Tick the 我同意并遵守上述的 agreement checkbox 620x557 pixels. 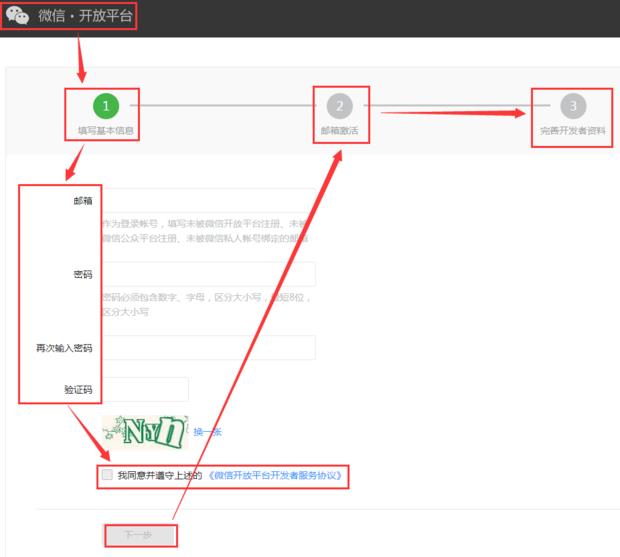click(x=107, y=474)
